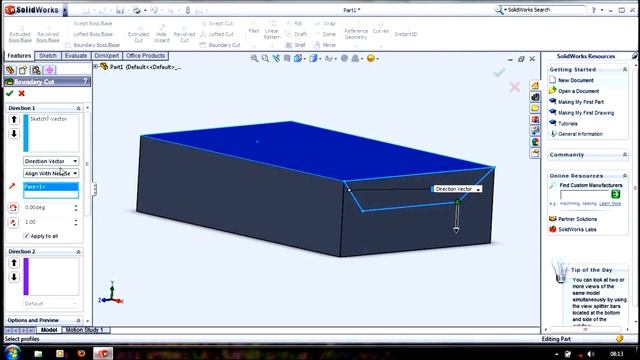Move Direction 1 profile up

click(x=14, y=119)
